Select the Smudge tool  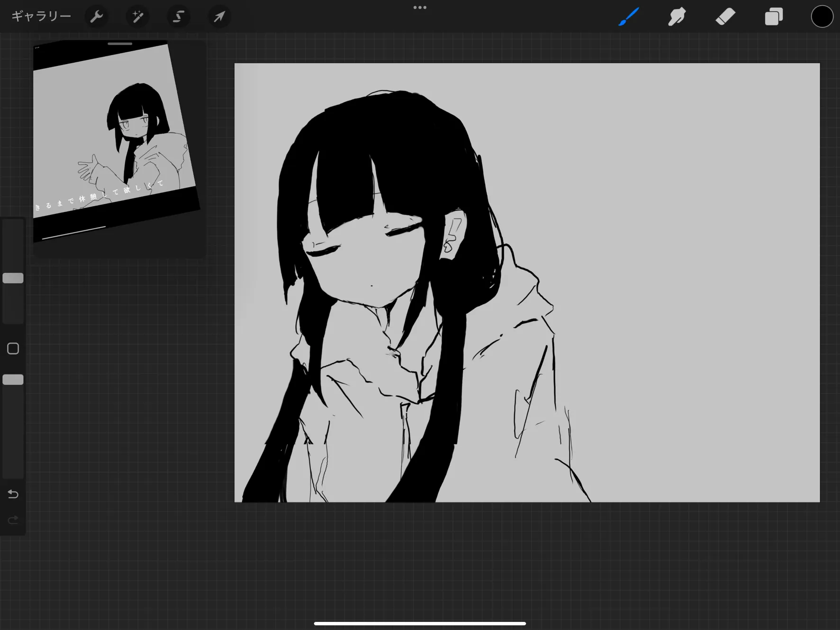[x=677, y=17]
